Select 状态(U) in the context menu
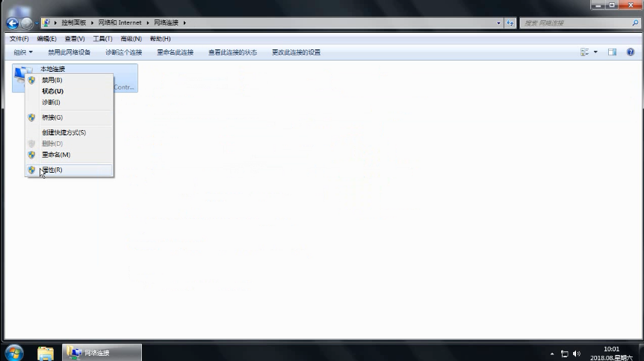644x361 pixels. (52, 91)
